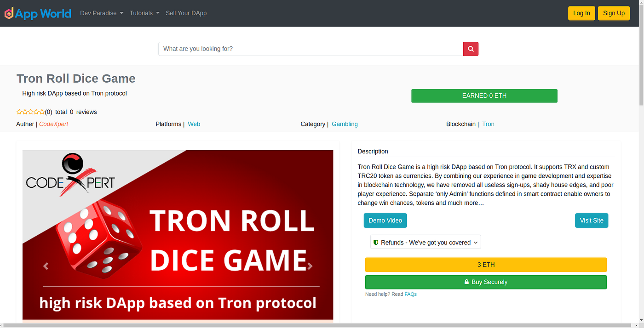This screenshot has width=644, height=328.
Task: Go to next carousel slide arrow
Action: tap(310, 266)
